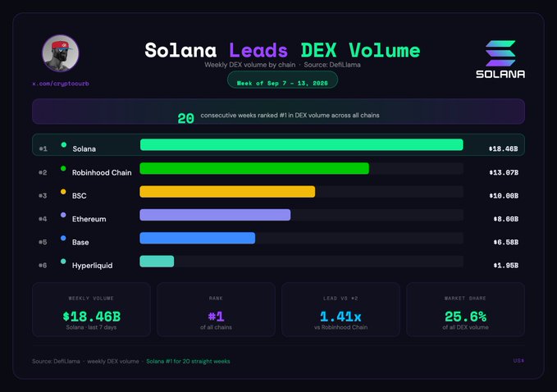The image size is (557, 392).
Task: Click the large 20 consecutive weeks number
Action: 185,119
